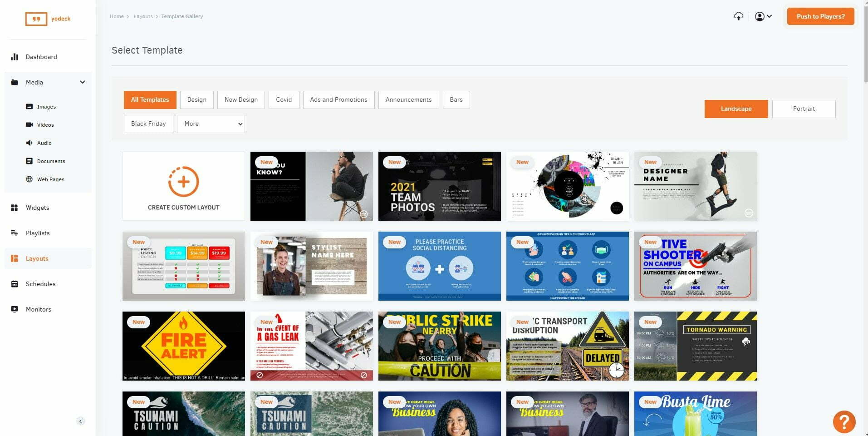Show Bars templates
Image resolution: width=868 pixels, height=436 pixels.
tap(456, 100)
